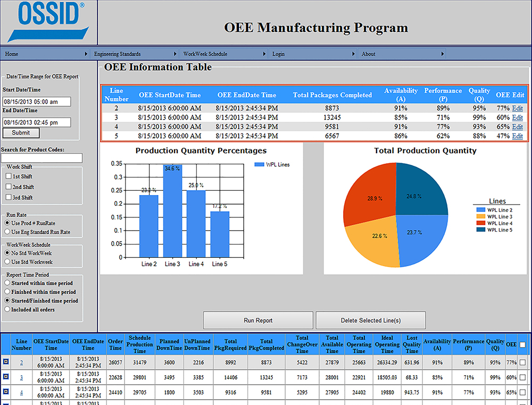Image resolution: width=532 pixels, height=405 pixels.
Task: Click WPL Lines bar chart legend swatch
Action: coord(259,165)
